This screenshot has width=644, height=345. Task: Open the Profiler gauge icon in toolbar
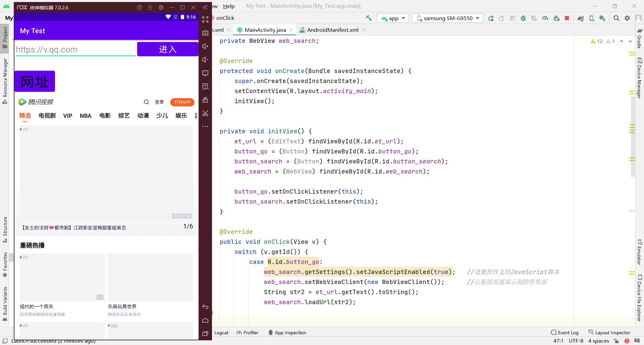tap(545, 18)
